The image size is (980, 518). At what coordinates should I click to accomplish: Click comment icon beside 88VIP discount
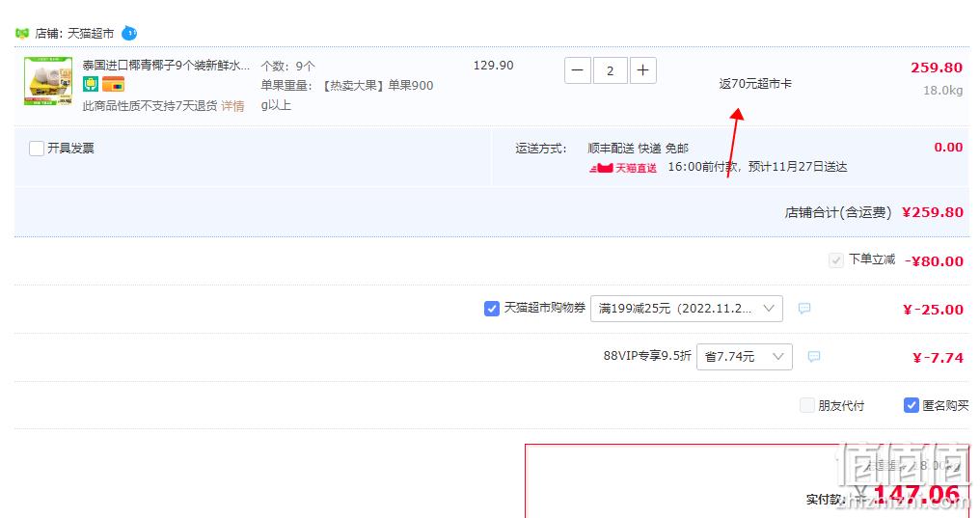(814, 357)
